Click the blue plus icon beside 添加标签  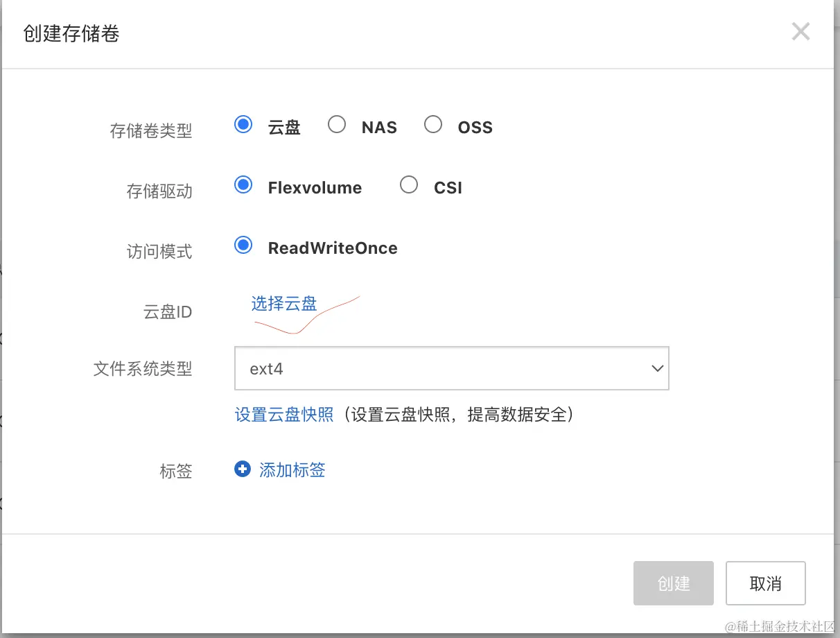(x=242, y=470)
